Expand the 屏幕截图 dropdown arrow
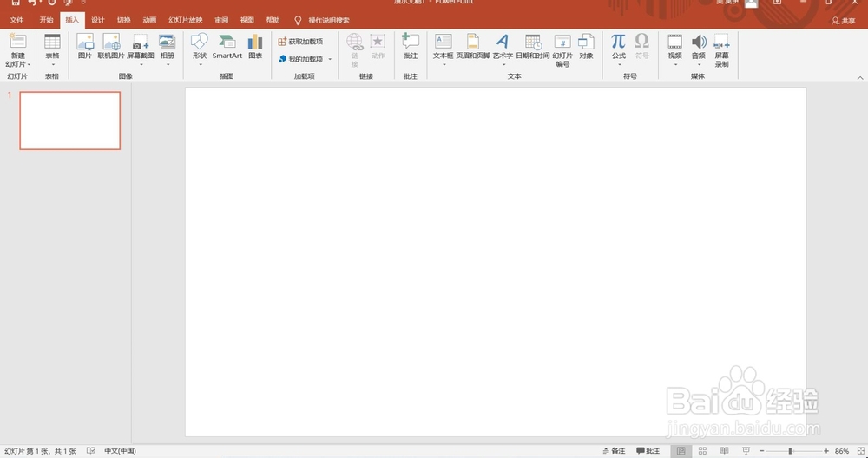The height and width of the screenshot is (458, 868). [x=141, y=65]
